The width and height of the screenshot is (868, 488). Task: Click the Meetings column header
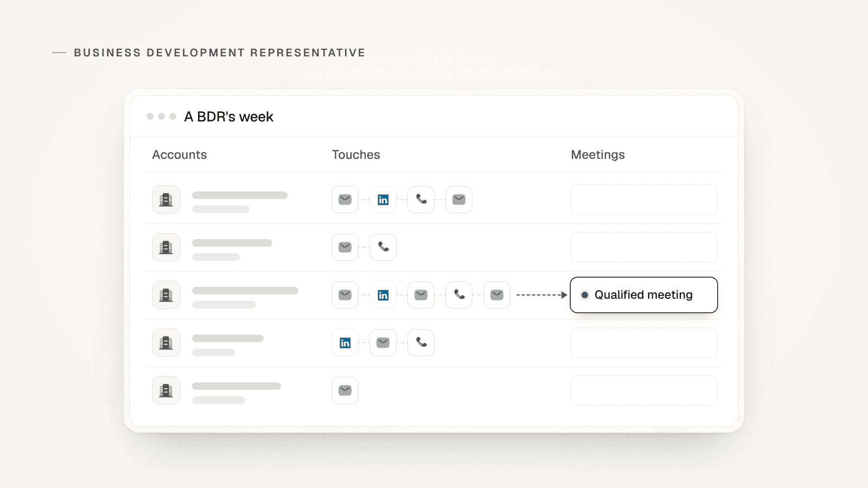[x=598, y=155]
